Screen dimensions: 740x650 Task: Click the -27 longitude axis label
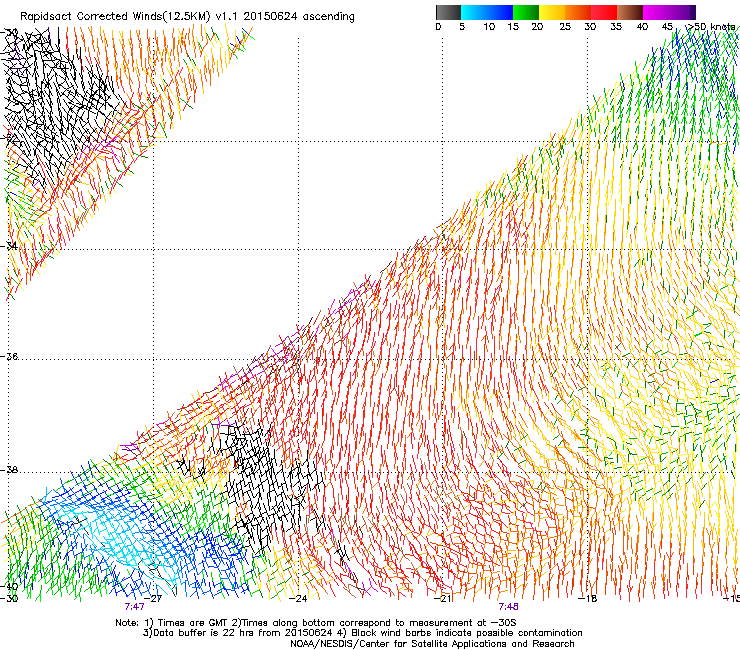tap(153, 599)
